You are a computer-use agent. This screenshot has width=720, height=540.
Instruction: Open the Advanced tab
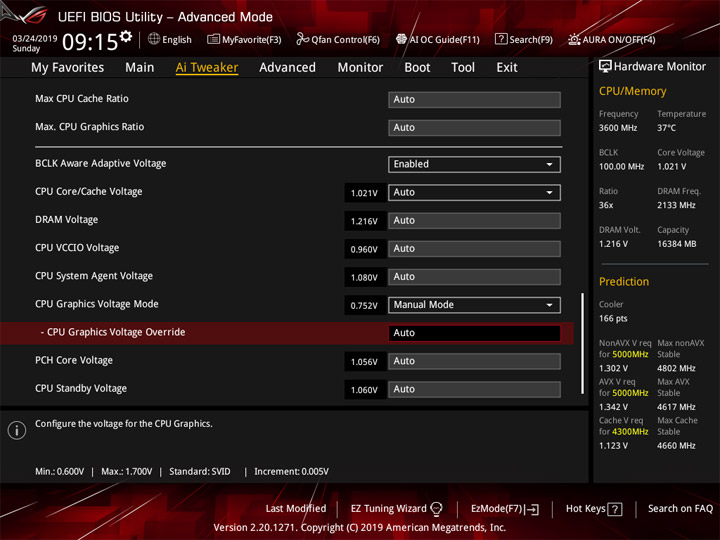[x=287, y=68]
